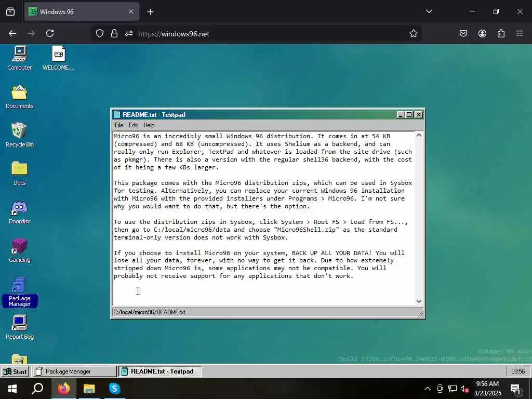Viewport: 532px width, 399px height.
Task: Open the Firefox extensions icon
Action: [x=501, y=33]
